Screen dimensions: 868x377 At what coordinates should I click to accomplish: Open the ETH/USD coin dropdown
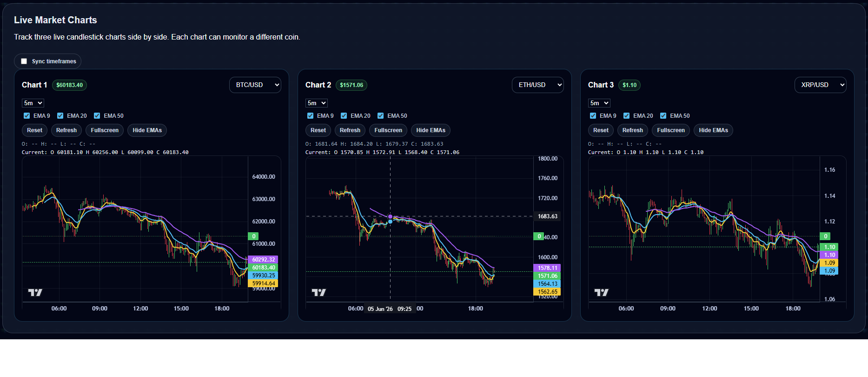[538, 85]
